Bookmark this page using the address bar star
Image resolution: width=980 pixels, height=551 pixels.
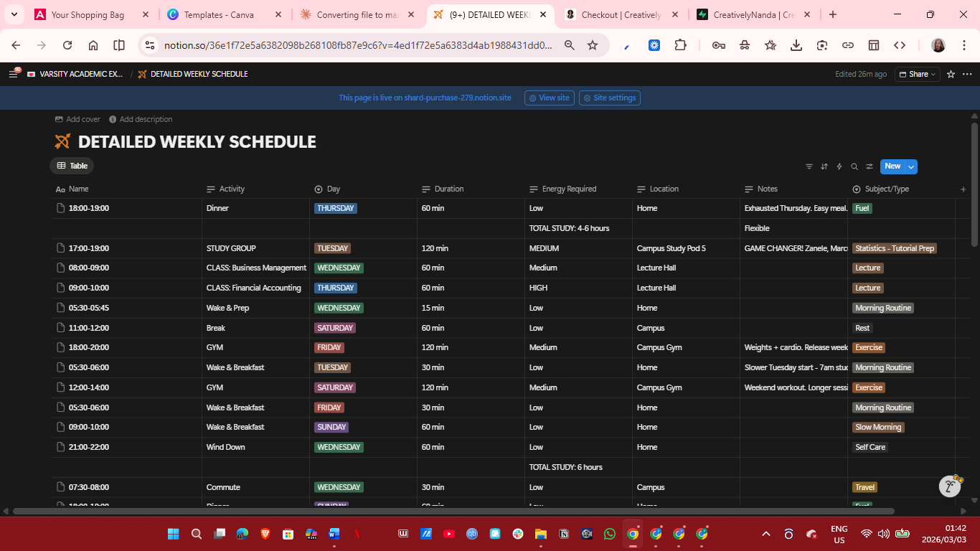coord(593,44)
